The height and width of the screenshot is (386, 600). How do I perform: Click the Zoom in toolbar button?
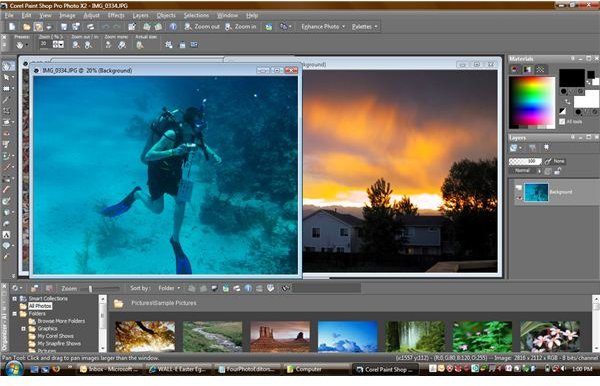click(241, 26)
